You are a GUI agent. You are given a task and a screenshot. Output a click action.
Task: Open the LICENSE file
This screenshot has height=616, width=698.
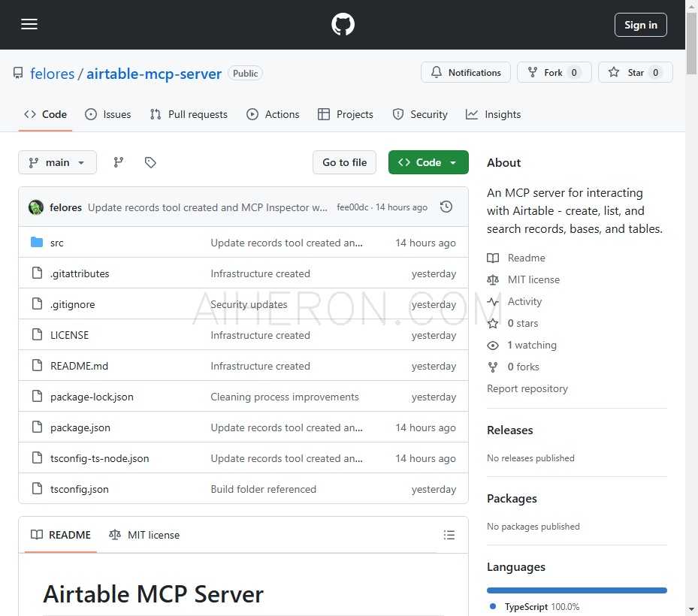point(69,335)
